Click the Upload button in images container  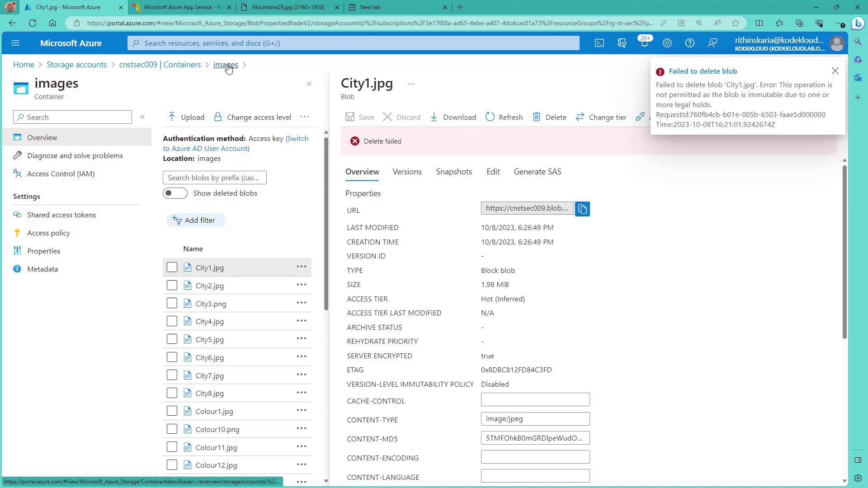click(186, 117)
